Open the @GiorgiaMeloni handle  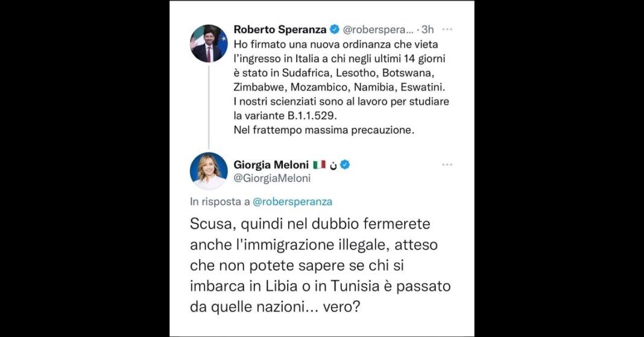(x=272, y=178)
